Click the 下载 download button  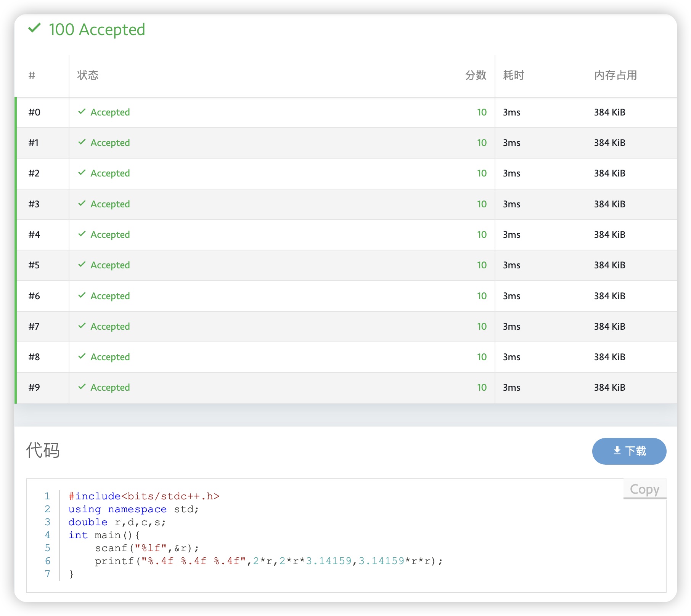coord(629,451)
